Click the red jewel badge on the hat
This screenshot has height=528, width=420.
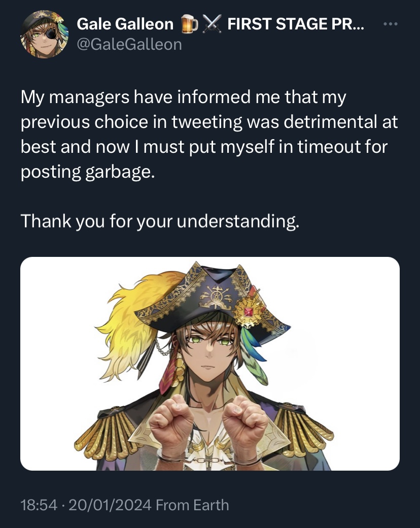249,312
